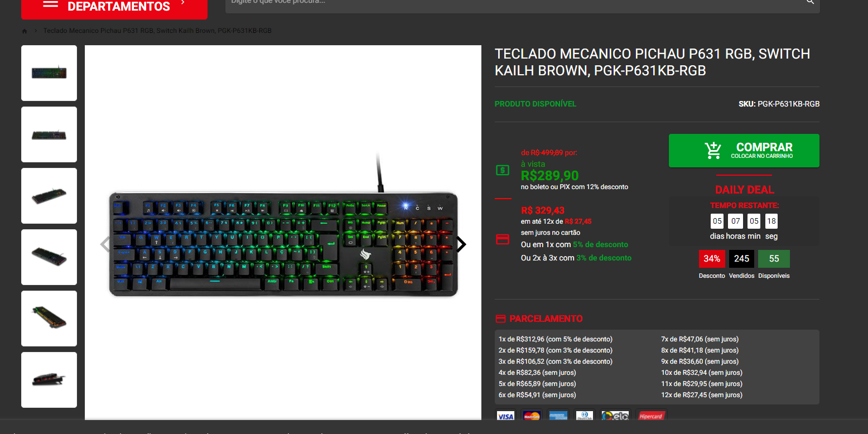Click the search magnifier icon
868x434 pixels.
(810, 2)
